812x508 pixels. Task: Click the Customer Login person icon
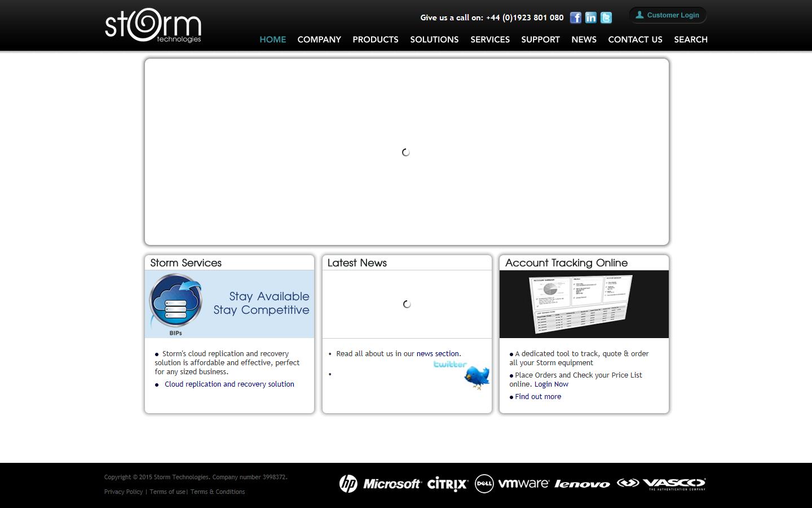point(639,15)
